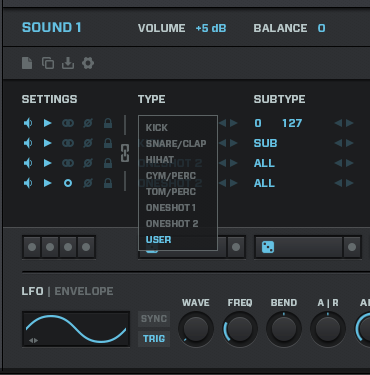Toggle the lock on the third layer
The width and height of the screenshot is (370, 375).
coord(108,163)
